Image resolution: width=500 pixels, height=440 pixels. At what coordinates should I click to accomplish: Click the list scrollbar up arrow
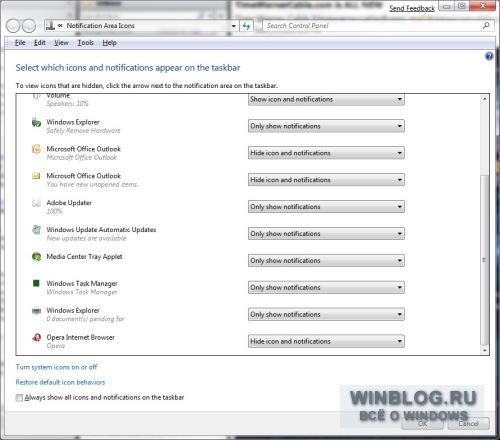[484, 99]
